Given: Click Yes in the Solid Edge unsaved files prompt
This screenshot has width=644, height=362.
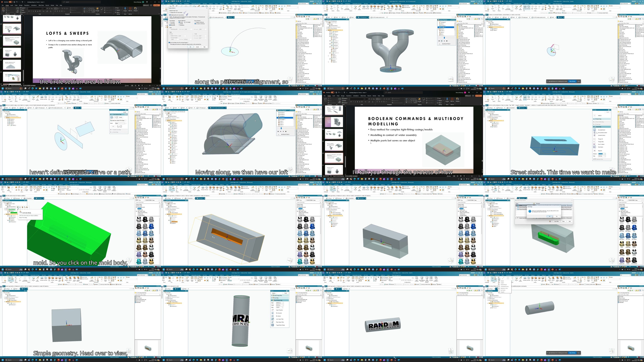Looking at the screenshot, I should [550, 216].
